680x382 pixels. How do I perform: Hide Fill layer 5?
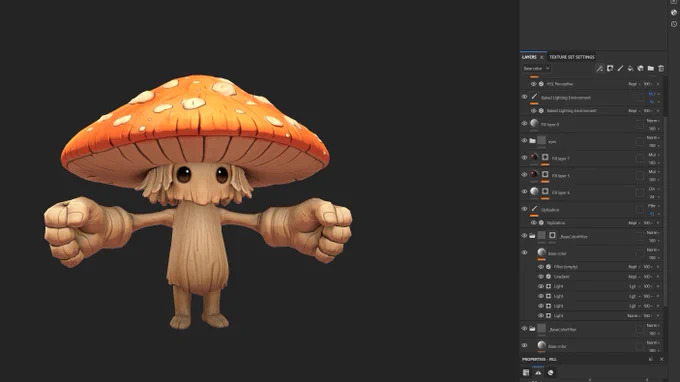(524, 175)
